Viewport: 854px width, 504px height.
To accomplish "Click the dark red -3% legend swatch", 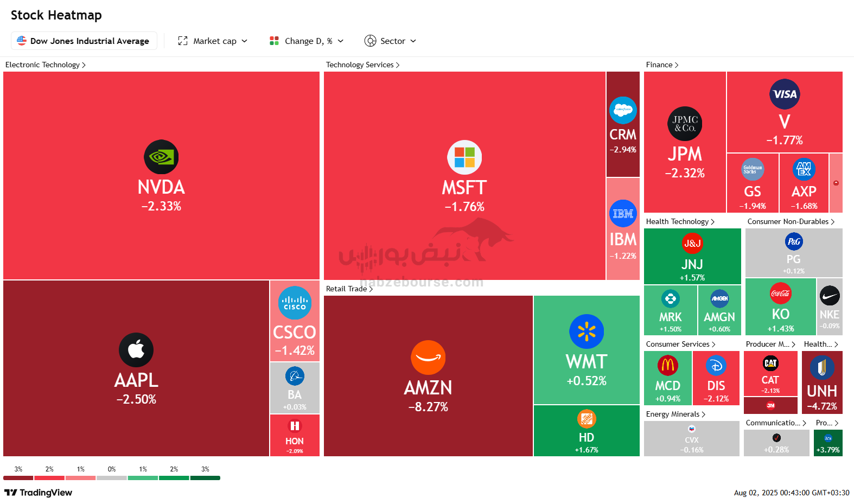I will click(18, 478).
